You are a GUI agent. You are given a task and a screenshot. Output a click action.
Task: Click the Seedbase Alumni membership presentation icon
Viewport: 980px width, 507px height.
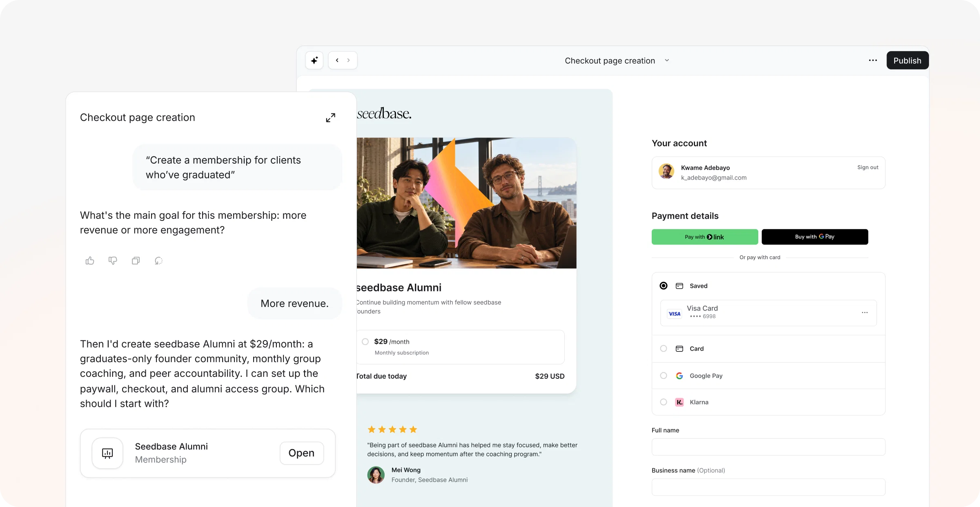[x=107, y=453]
